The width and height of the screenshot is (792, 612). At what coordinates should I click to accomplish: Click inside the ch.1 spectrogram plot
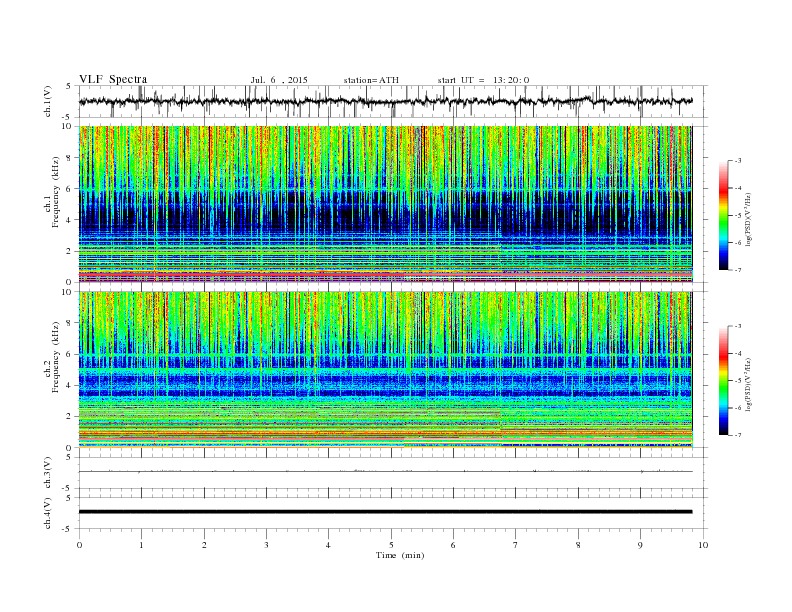385,204
